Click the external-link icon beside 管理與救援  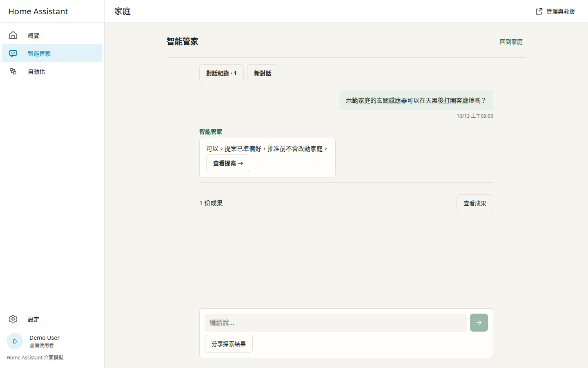click(539, 11)
